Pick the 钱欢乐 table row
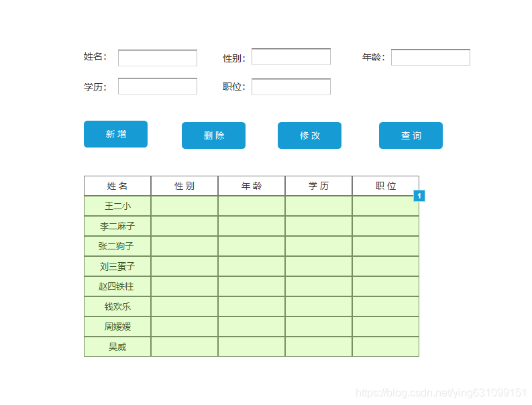The image size is (532, 405). pos(252,306)
